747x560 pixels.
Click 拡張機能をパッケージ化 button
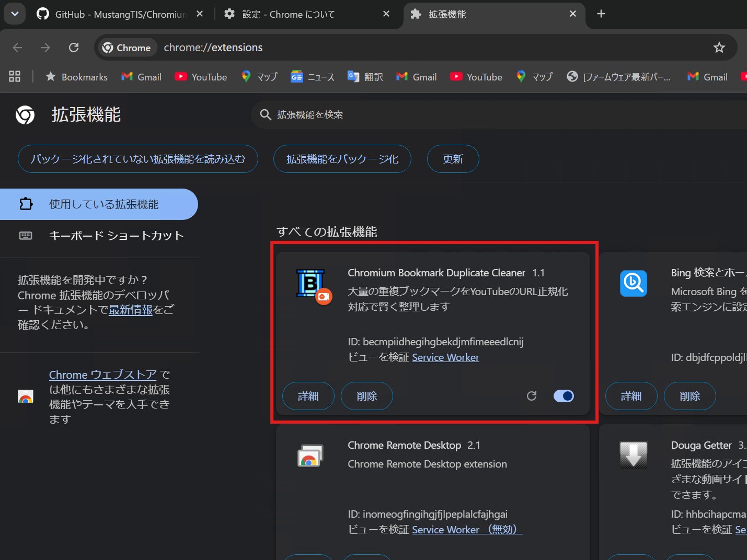point(342,159)
